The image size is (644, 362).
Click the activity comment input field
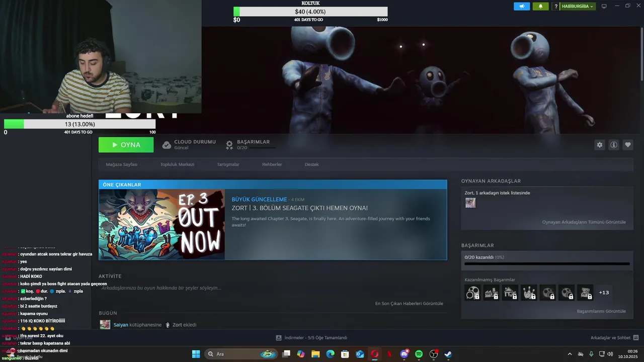(273, 288)
